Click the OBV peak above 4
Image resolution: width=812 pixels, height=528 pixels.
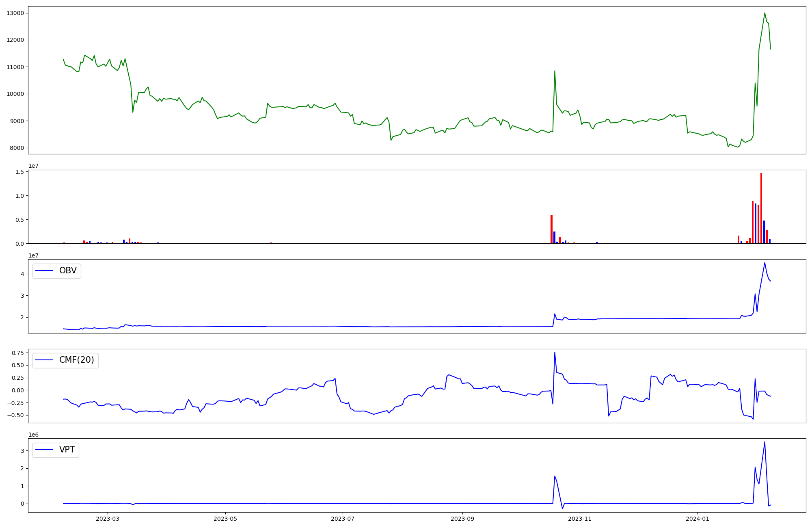click(x=764, y=263)
